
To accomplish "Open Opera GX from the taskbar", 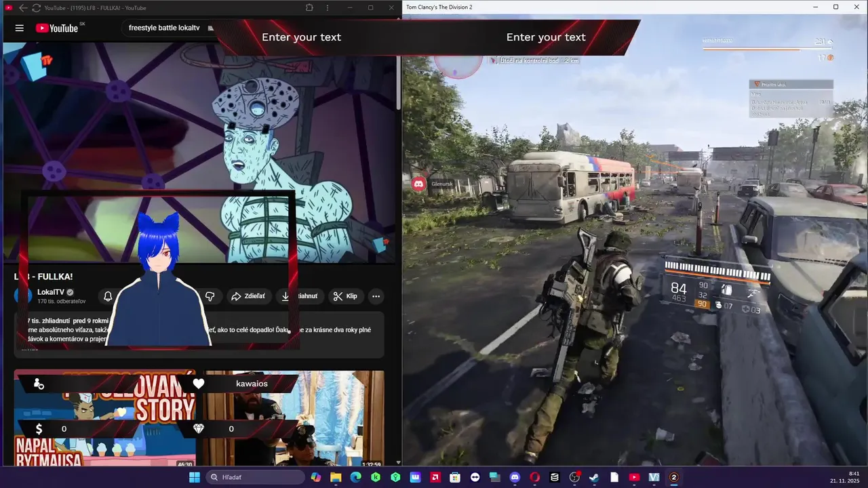I will tap(534, 477).
